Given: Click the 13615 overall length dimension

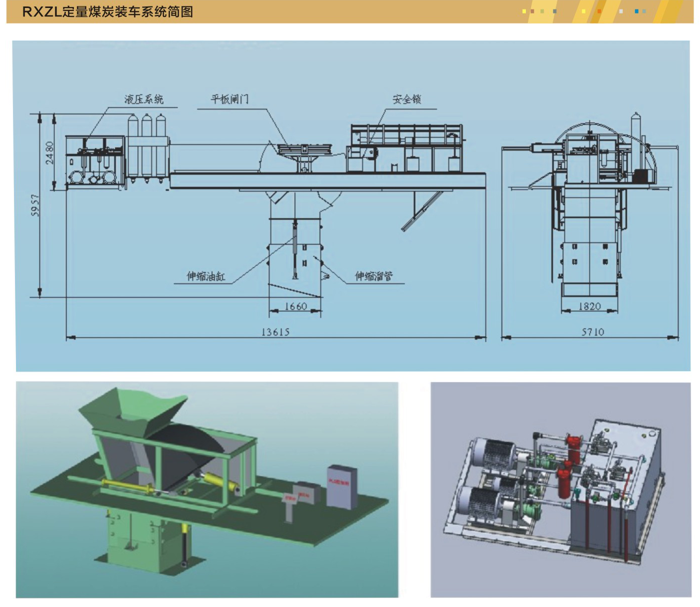Looking at the screenshot, I should pyautogui.click(x=275, y=332).
